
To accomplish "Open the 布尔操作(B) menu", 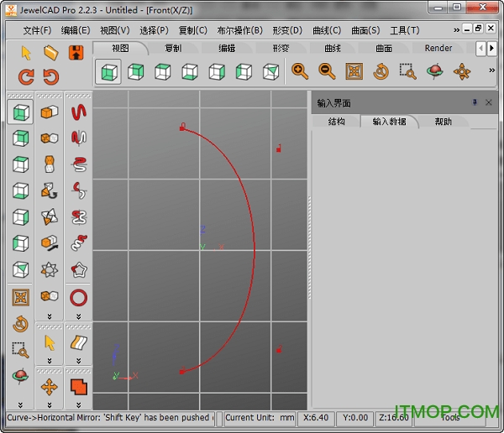I will (239, 30).
